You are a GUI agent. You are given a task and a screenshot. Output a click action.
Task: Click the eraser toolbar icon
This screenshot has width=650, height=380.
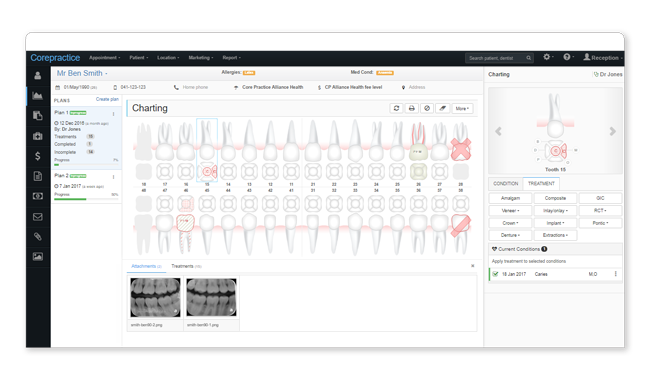click(442, 108)
